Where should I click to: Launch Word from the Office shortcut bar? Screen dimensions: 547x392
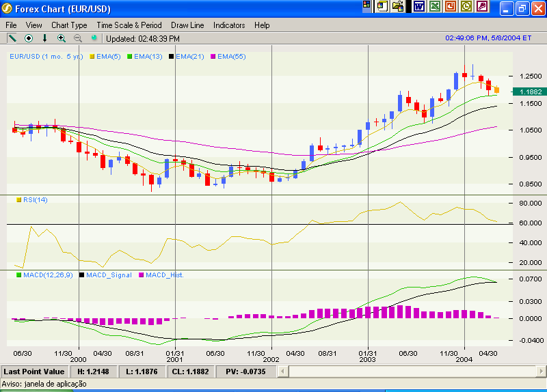418,6
